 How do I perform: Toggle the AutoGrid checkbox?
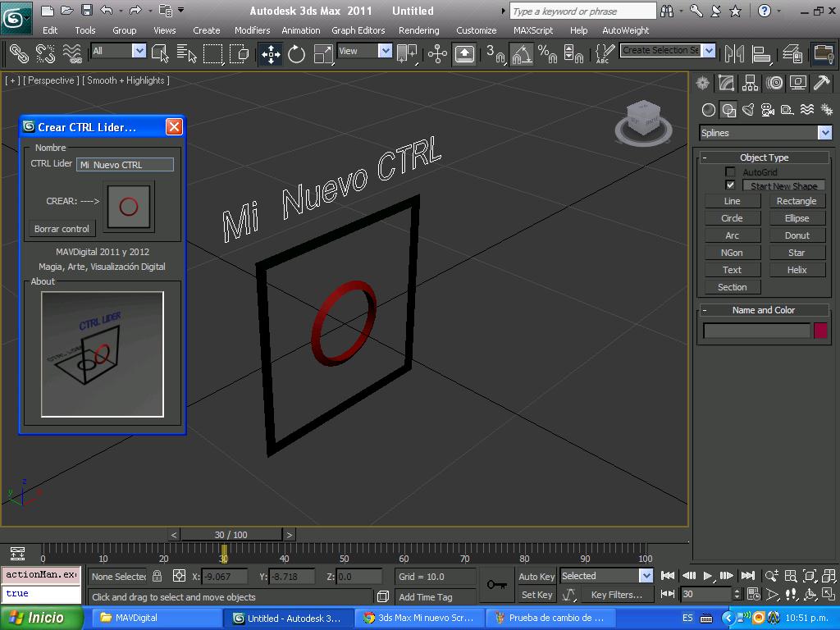[x=729, y=171]
